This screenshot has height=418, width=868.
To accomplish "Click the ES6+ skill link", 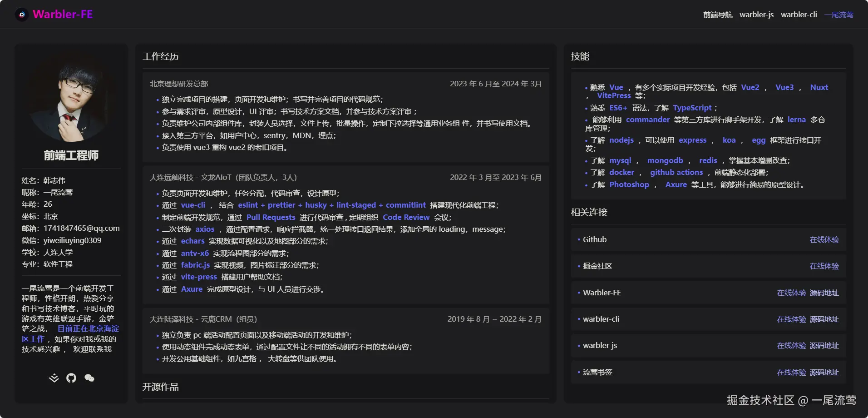I will coord(618,108).
